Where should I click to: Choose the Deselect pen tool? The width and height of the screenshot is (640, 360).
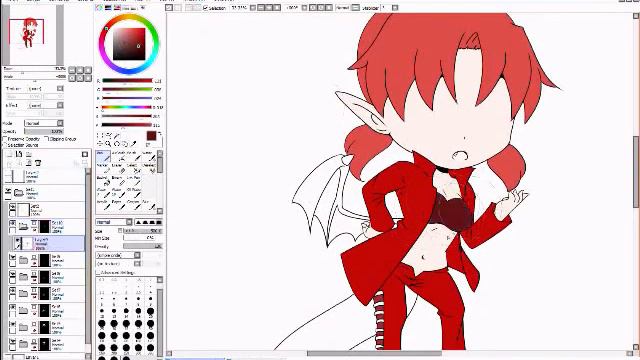(149, 168)
